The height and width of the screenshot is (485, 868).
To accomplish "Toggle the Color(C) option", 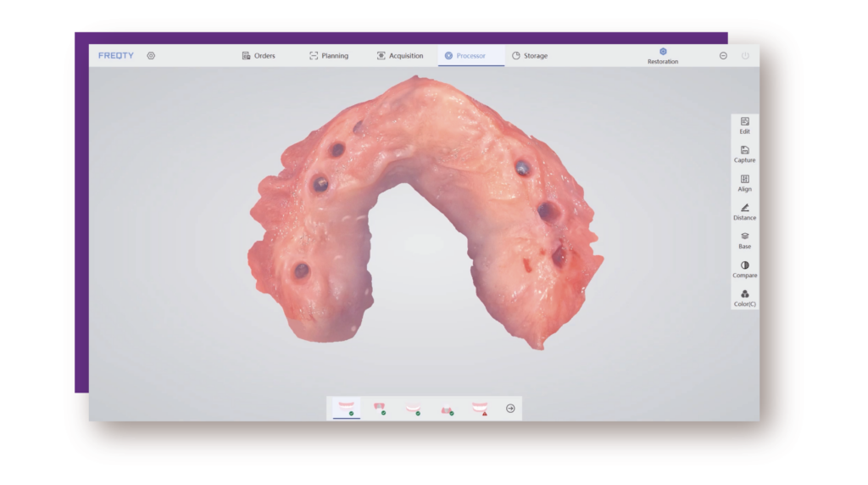I will tap(744, 298).
